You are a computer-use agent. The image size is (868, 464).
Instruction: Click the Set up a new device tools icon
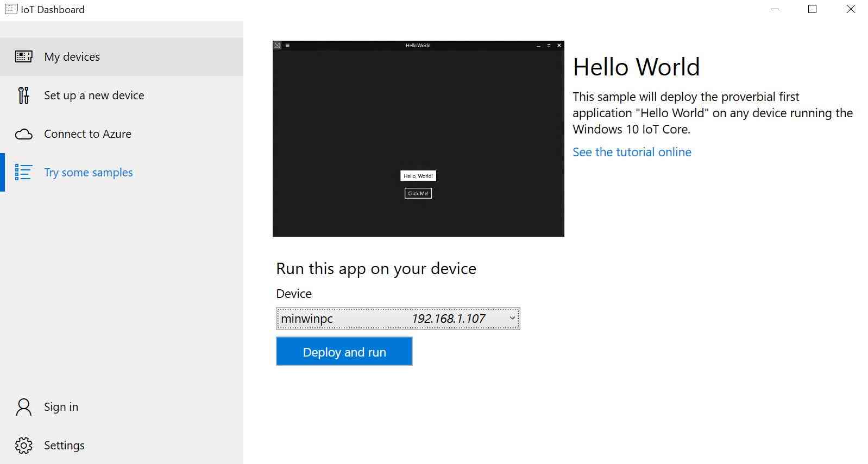(23, 95)
